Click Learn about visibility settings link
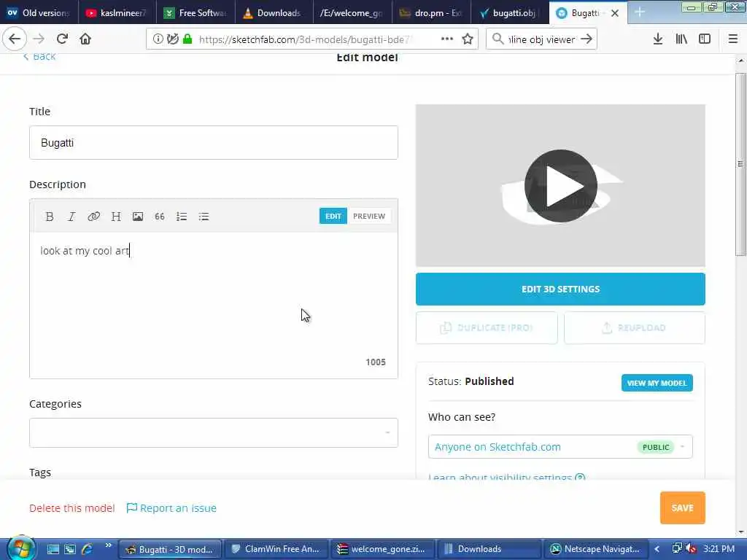 pos(506,477)
